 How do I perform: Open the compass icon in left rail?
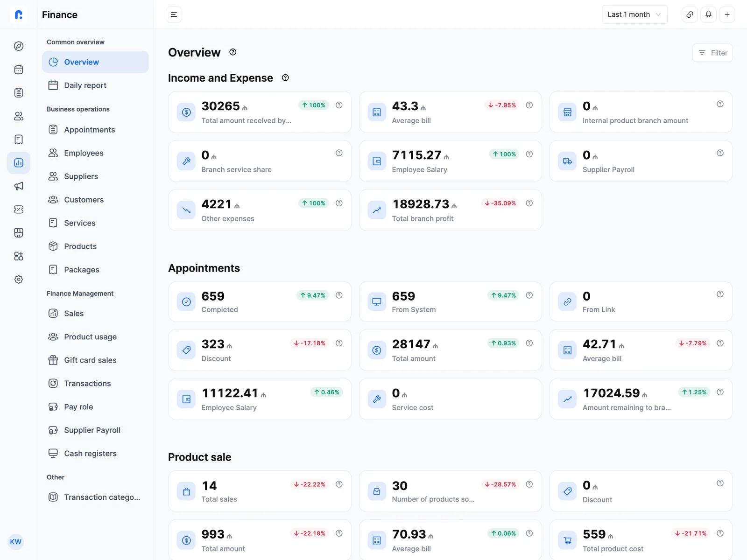(x=19, y=46)
